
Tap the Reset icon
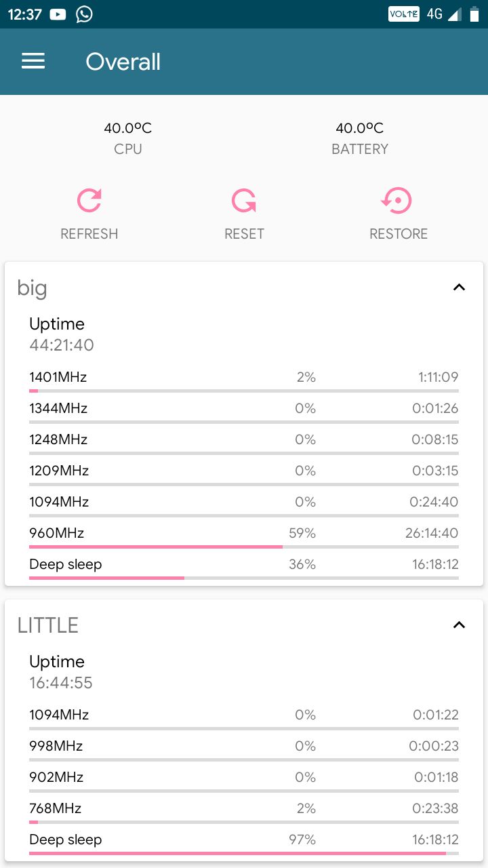click(244, 201)
